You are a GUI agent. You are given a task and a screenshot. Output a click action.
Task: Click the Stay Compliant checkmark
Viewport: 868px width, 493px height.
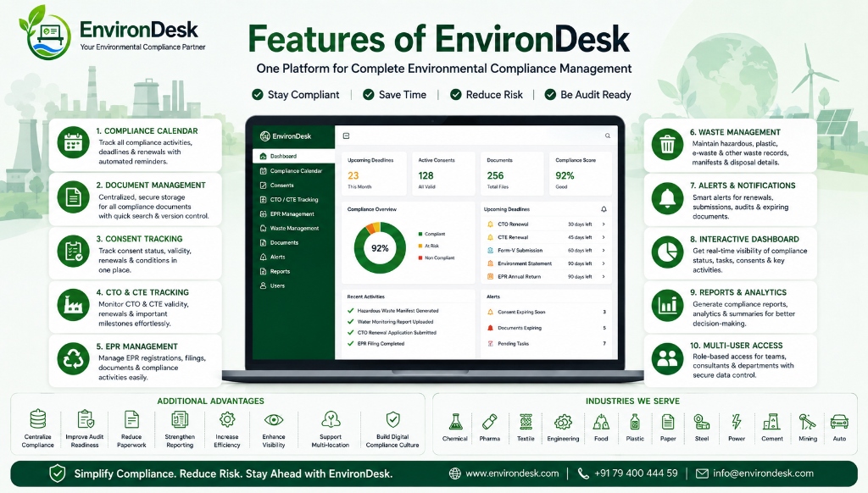(x=258, y=95)
